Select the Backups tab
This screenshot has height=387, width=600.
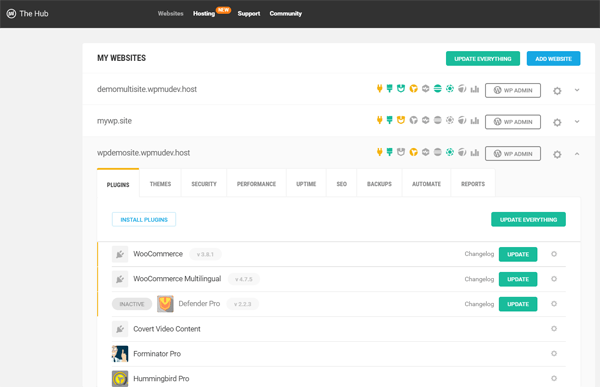(379, 184)
